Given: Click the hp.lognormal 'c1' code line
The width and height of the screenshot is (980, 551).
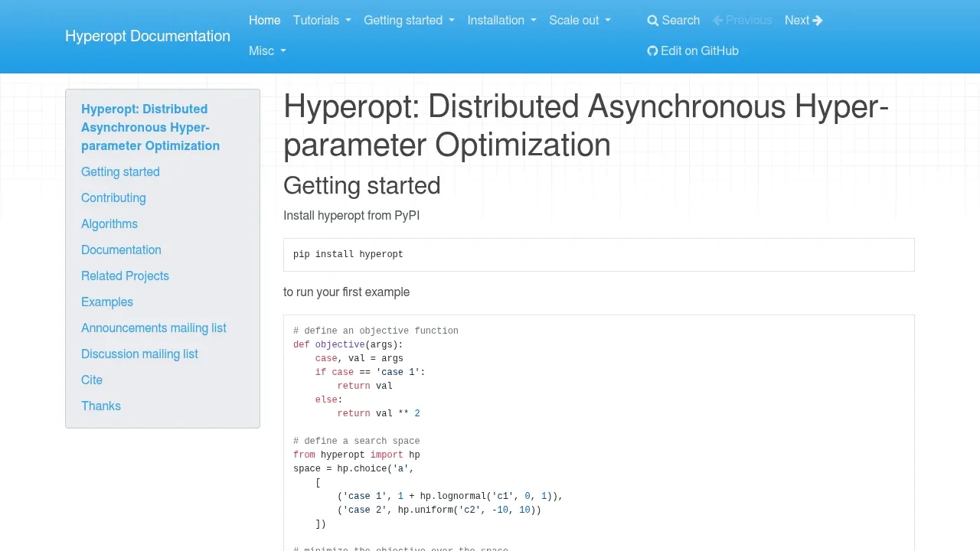Looking at the screenshot, I should (450, 497).
